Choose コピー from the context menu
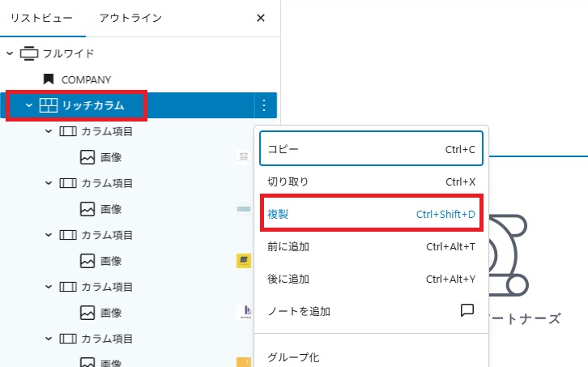Viewport: 588px width, 367px height. click(x=371, y=149)
